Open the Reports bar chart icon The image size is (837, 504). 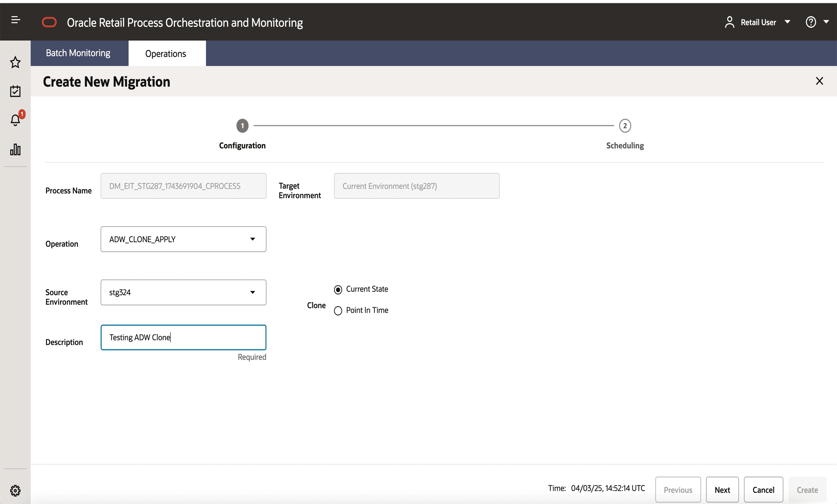15,149
